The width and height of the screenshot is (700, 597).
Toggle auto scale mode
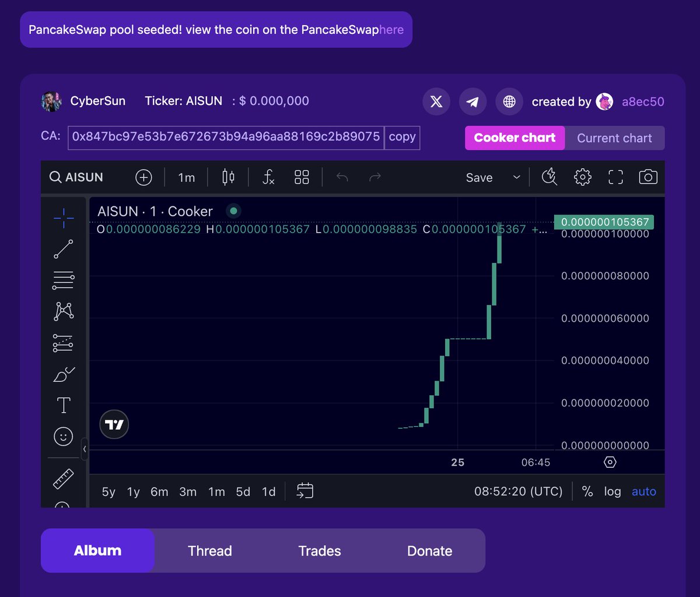pyautogui.click(x=644, y=491)
